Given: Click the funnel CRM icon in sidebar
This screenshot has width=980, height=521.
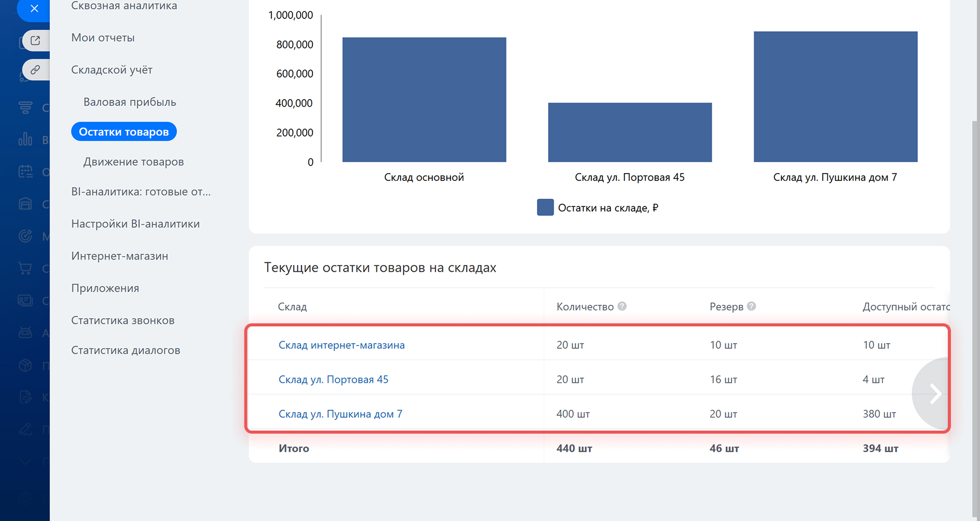Looking at the screenshot, I should point(25,107).
